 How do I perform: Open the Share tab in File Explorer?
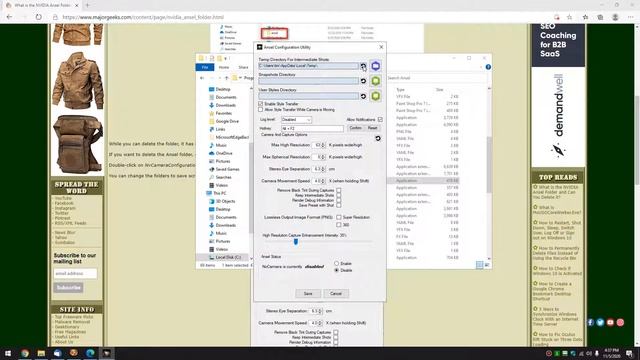(243, 67)
